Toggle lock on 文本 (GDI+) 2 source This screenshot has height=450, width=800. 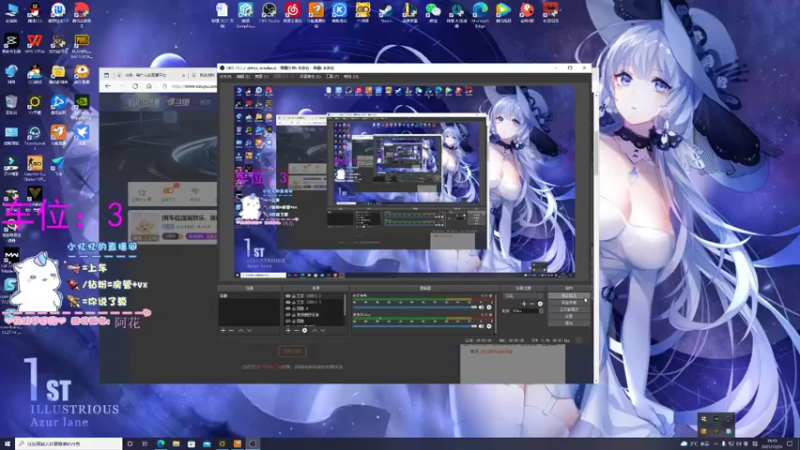[293, 296]
